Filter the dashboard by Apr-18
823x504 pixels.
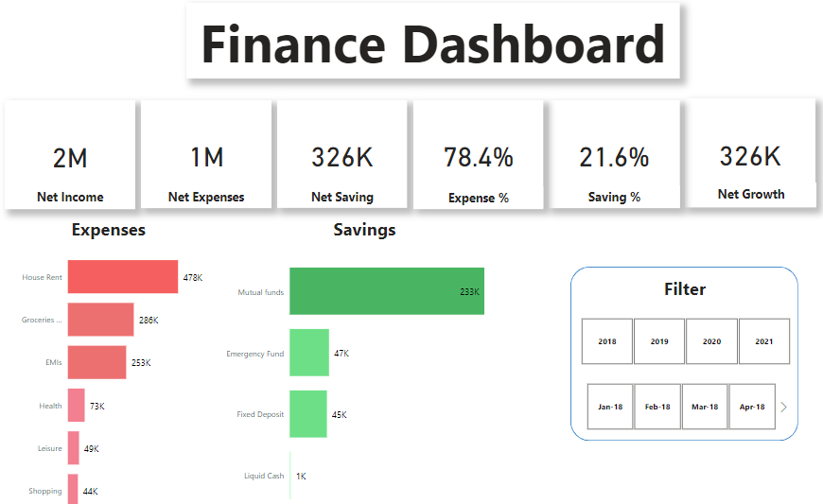click(x=752, y=407)
